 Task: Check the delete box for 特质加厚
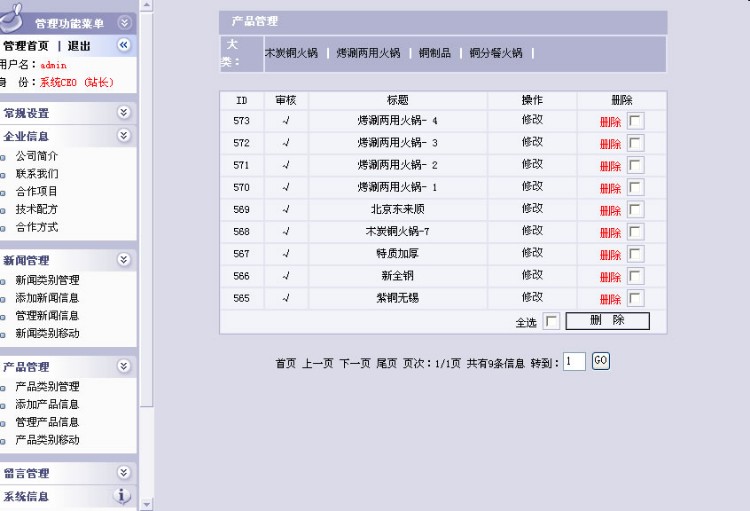pyautogui.click(x=635, y=254)
